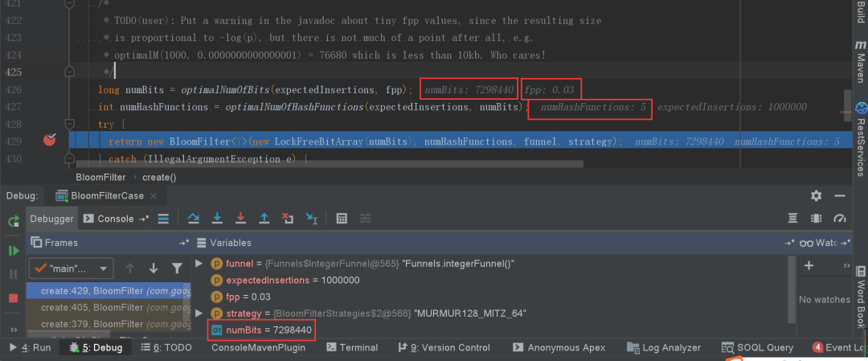Click the Run to Cursor icon
This screenshot has width=868, height=361.
pyautogui.click(x=312, y=219)
